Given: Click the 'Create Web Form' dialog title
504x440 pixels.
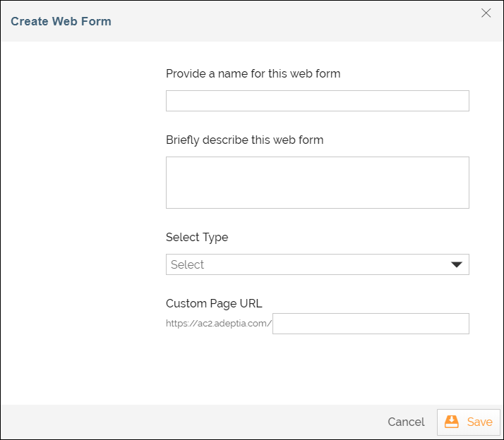Looking at the screenshot, I should 61,21.
